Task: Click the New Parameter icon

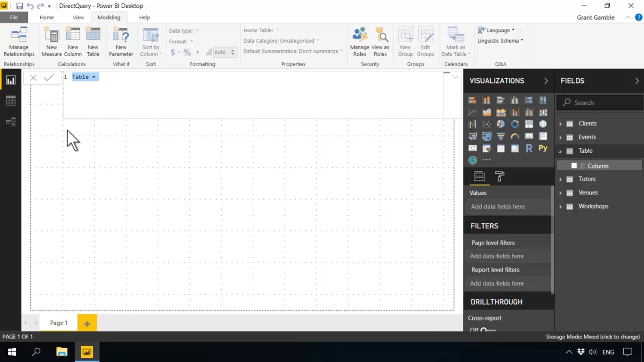Action: (x=121, y=42)
